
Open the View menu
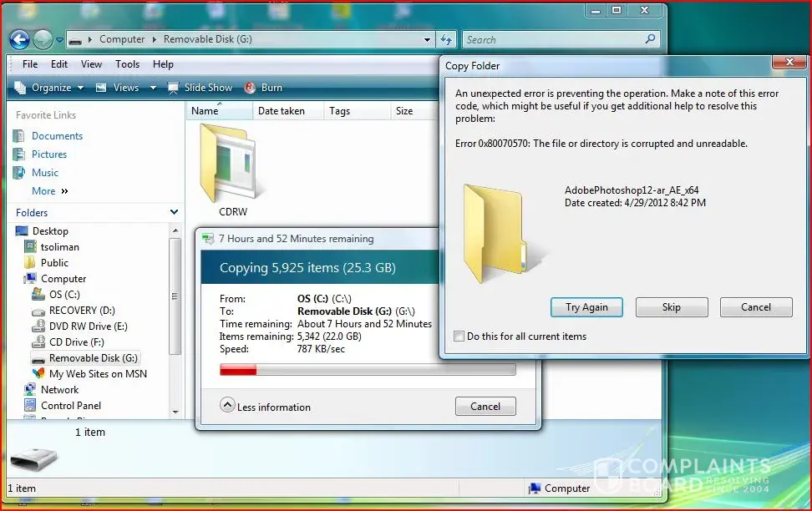(91, 64)
